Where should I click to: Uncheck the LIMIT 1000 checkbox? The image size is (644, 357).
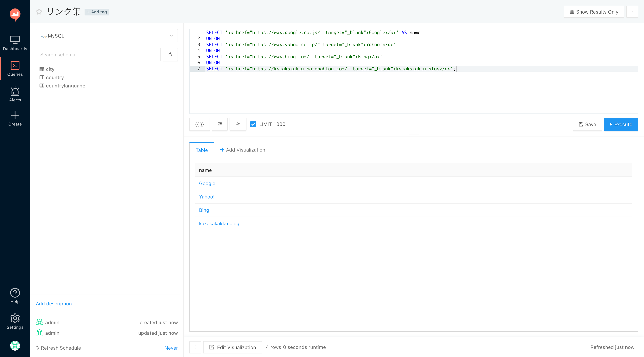[253, 124]
